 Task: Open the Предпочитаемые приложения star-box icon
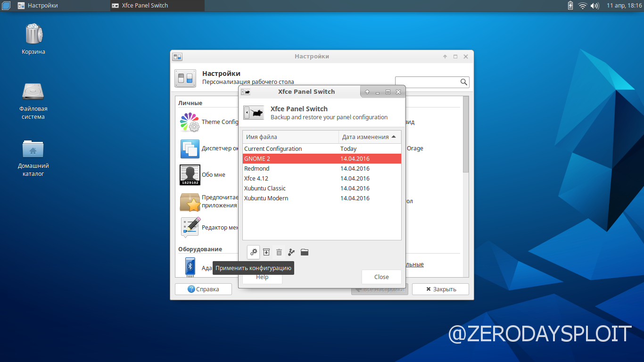(190, 201)
